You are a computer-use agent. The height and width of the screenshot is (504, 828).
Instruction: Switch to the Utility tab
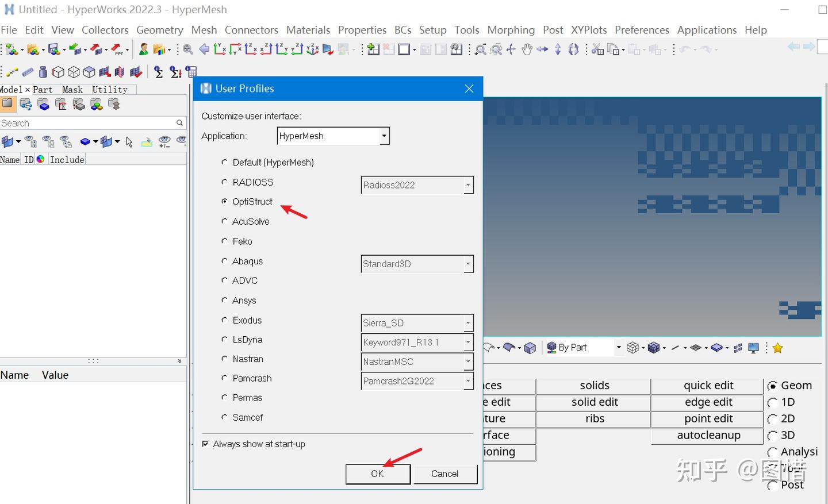[110, 90]
